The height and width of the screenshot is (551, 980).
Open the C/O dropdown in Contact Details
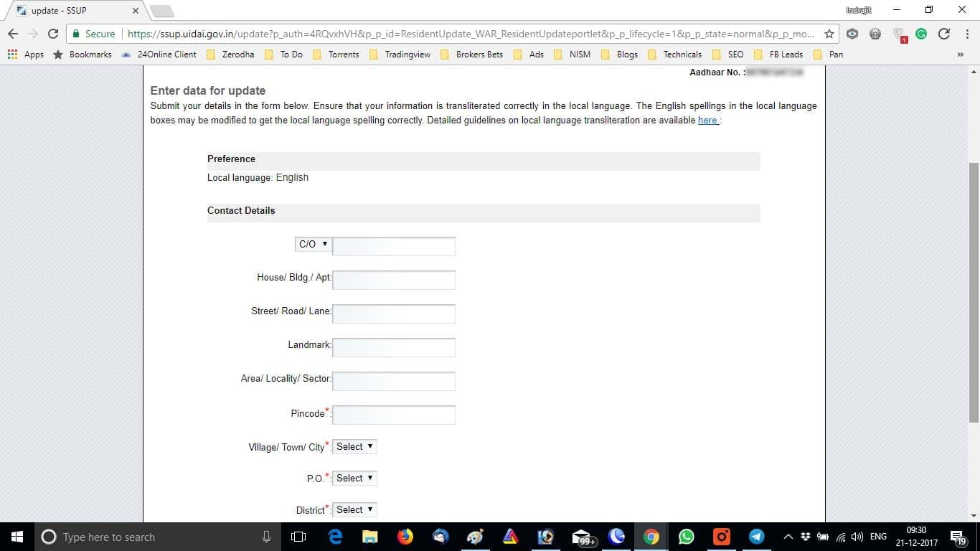pos(312,244)
